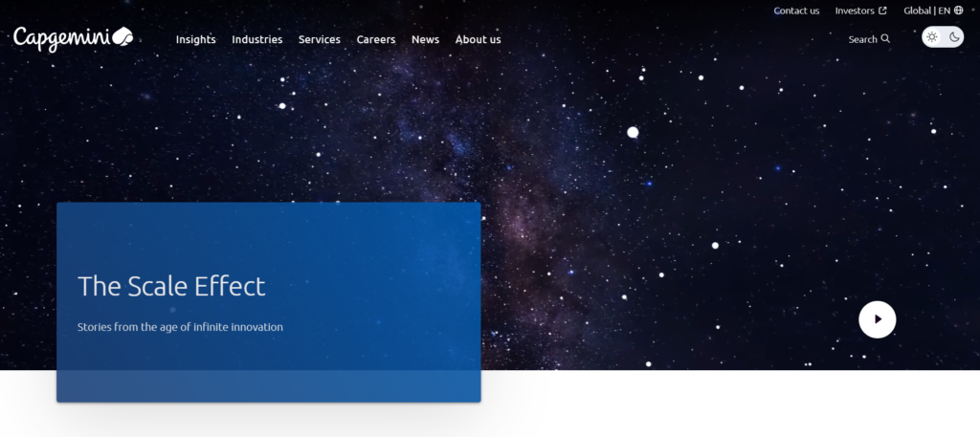
Task: Click the Contact us link
Action: pos(796,11)
